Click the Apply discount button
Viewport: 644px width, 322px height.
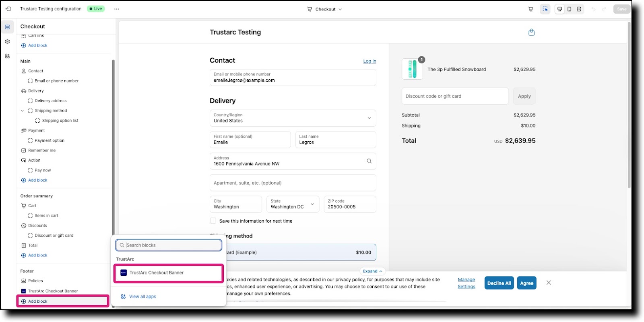tap(524, 96)
